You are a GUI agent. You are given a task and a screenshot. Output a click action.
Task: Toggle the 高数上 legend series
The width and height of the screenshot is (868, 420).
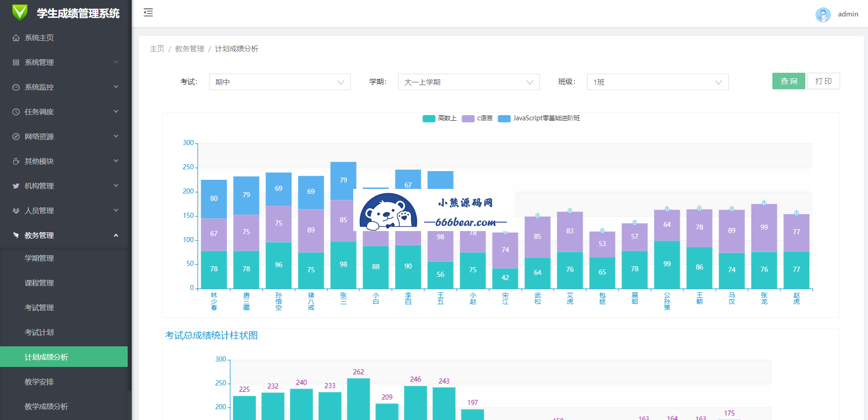[x=439, y=118]
